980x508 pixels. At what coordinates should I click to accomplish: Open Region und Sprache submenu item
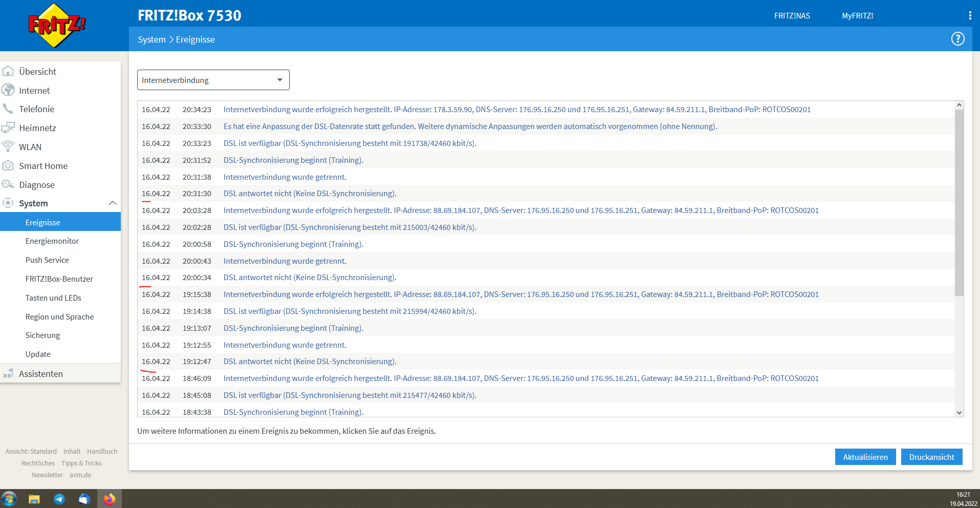(x=60, y=317)
